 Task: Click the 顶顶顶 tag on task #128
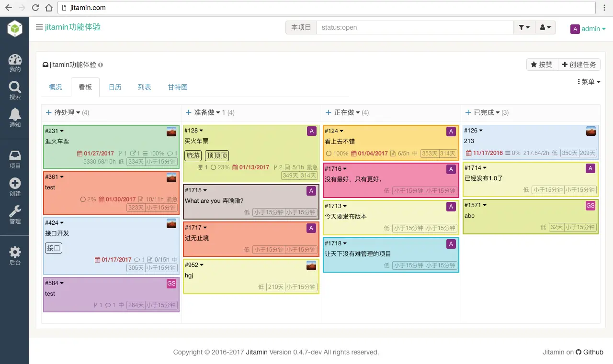pyautogui.click(x=217, y=155)
